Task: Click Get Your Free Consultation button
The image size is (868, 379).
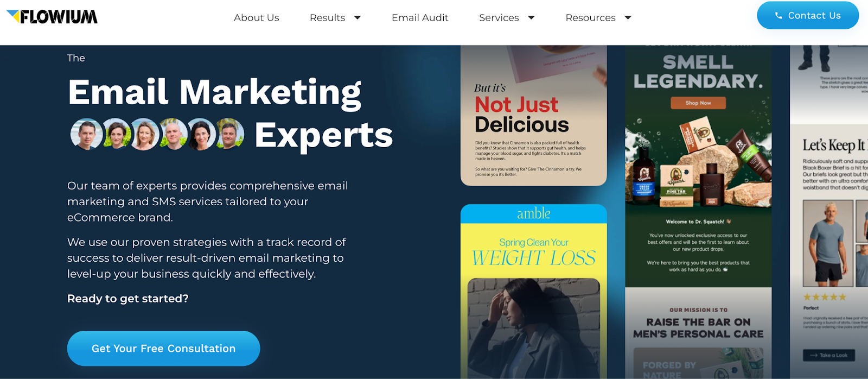Action: [163, 348]
